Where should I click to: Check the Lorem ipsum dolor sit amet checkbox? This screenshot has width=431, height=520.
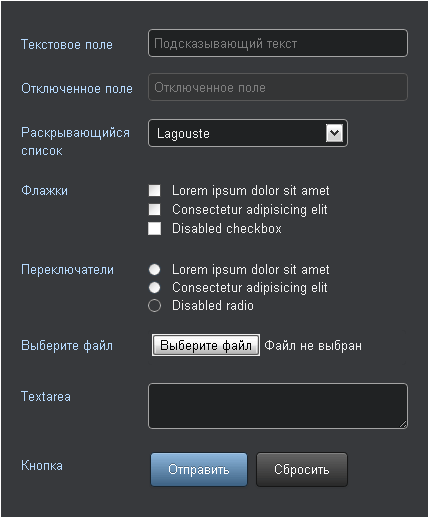(x=154, y=191)
